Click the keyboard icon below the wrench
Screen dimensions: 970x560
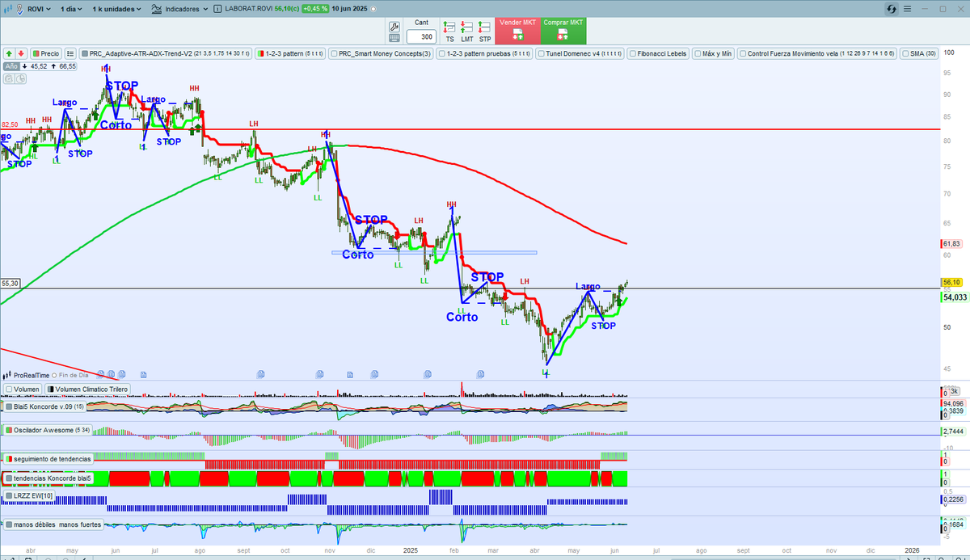pos(394,38)
